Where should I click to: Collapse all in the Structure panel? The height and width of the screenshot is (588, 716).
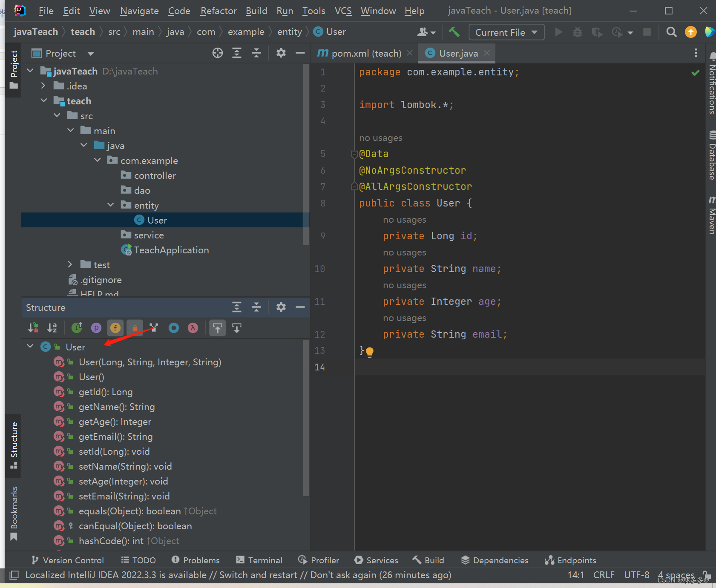tap(256, 307)
